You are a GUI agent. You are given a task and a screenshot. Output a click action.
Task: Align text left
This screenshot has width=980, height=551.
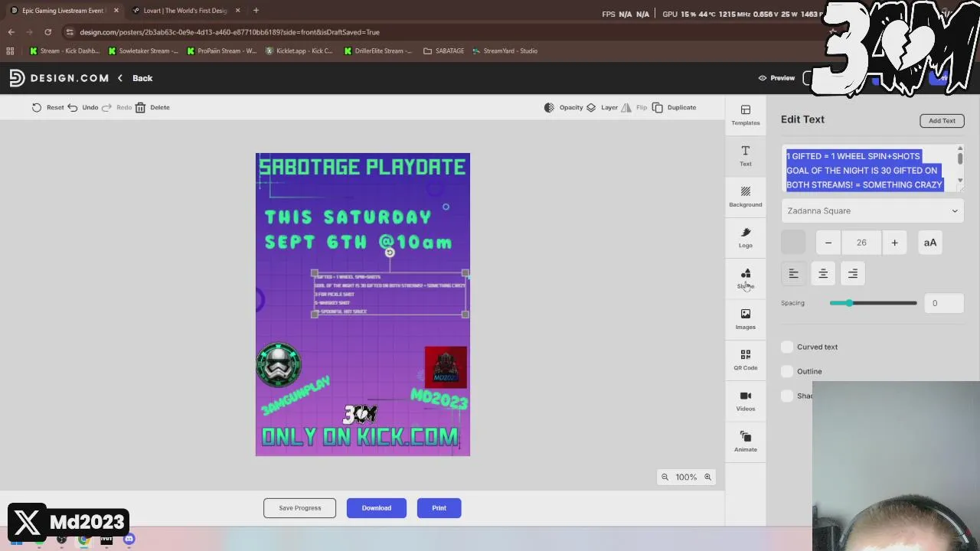coord(793,273)
